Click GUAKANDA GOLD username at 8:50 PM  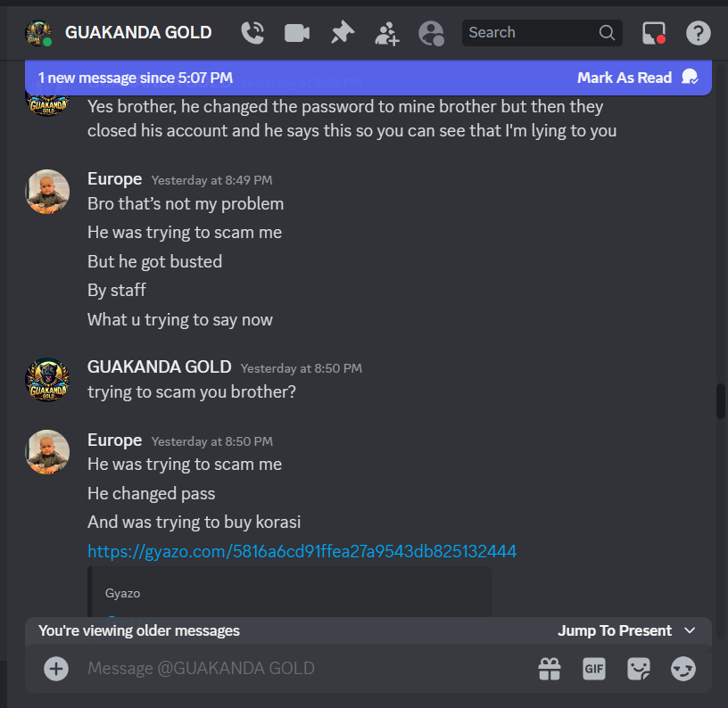pyautogui.click(x=159, y=367)
